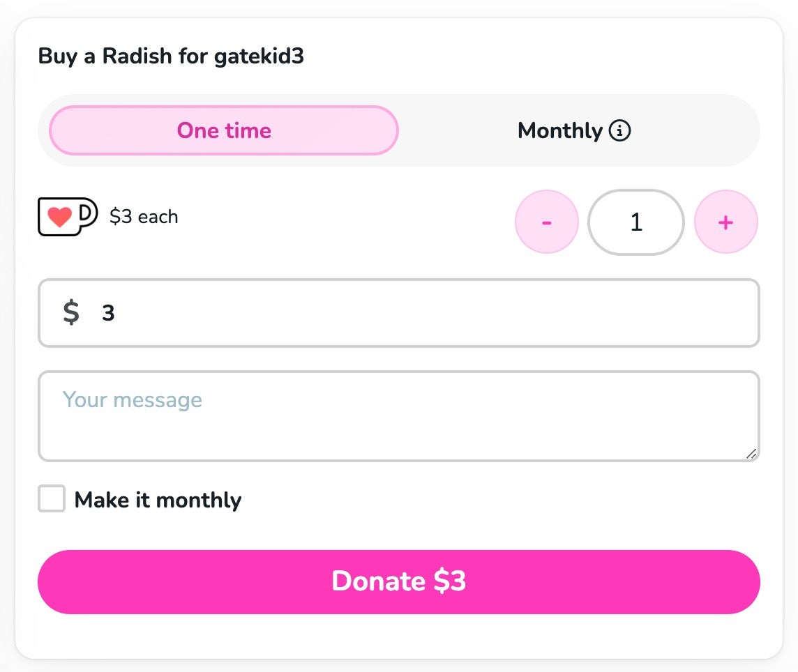
Task: Switch to the Monthly payment option
Action: tap(560, 130)
